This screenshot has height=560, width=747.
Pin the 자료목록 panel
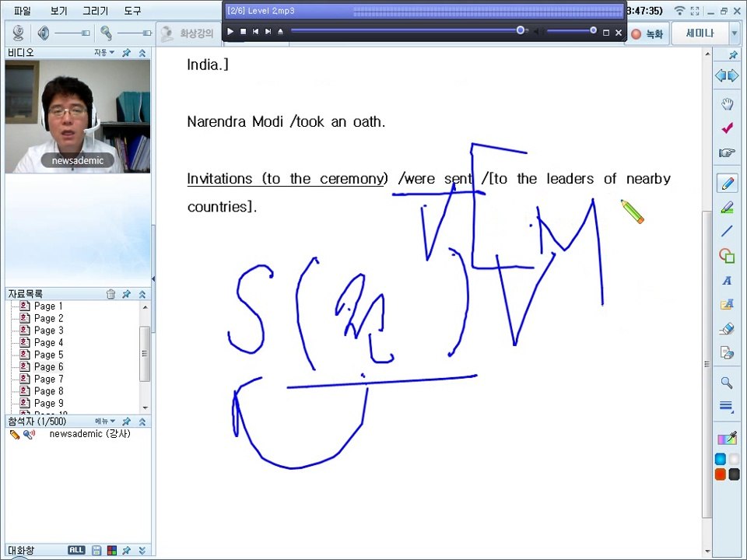[x=126, y=294]
